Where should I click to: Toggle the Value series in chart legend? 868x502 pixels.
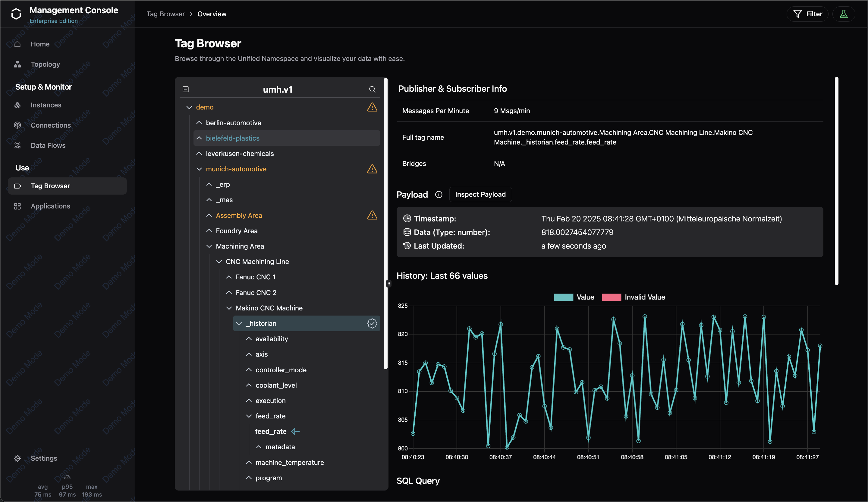(574, 297)
